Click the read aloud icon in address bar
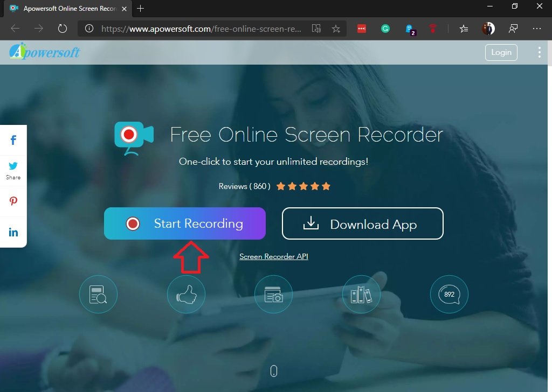Viewport: 552px width, 392px height. (x=316, y=29)
